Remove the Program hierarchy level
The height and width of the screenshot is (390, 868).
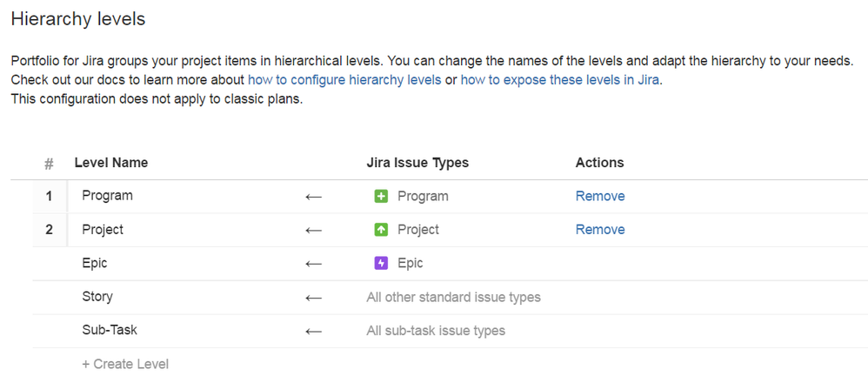(x=600, y=196)
